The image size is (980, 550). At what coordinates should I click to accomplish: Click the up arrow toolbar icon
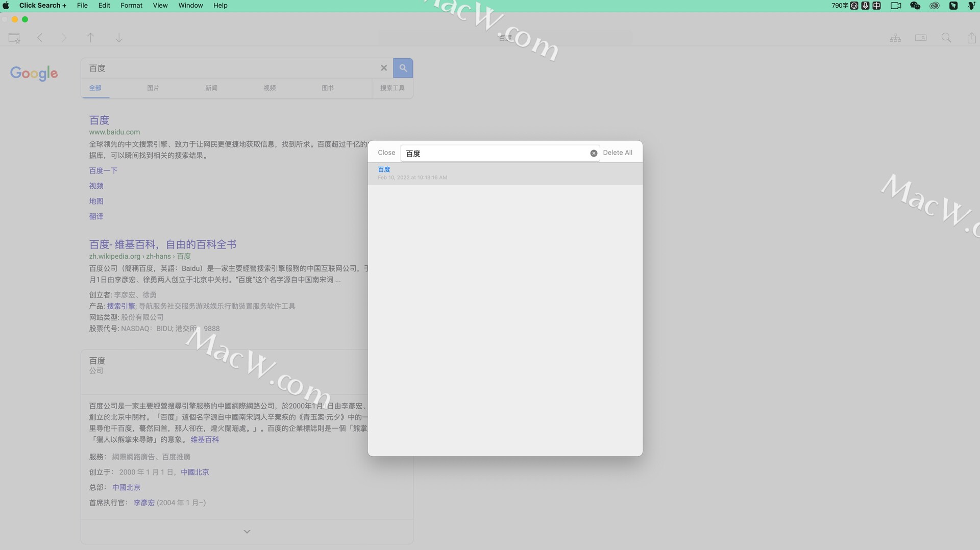pyautogui.click(x=90, y=38)
